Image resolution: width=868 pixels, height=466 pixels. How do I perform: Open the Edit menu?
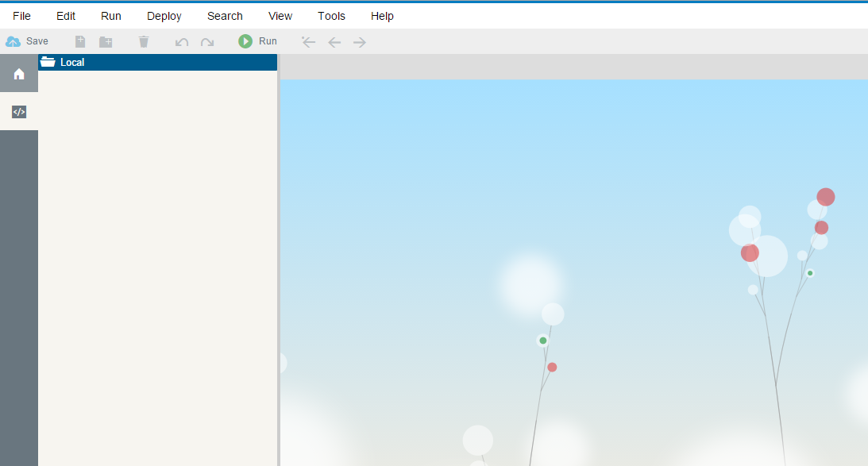point(66,16)
